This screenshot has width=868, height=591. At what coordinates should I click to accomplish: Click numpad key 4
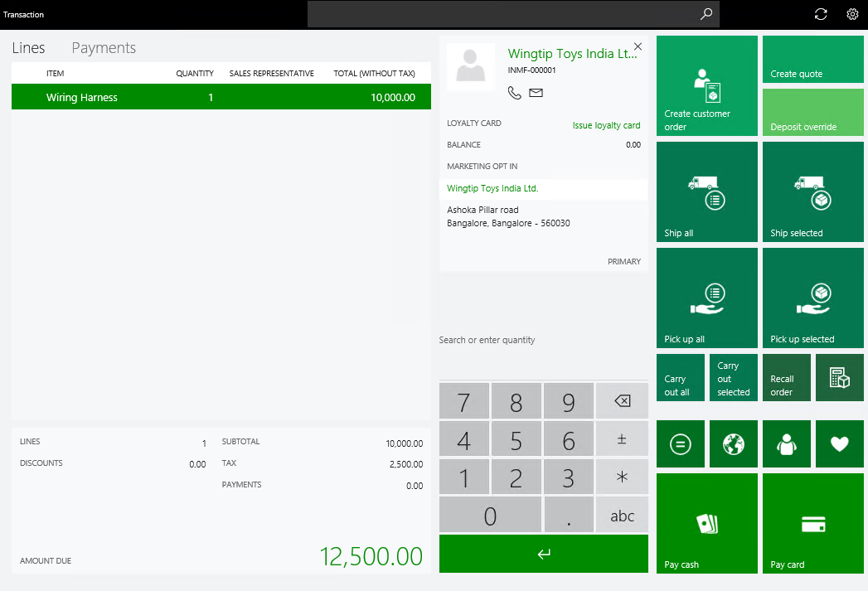click(464, 438)
